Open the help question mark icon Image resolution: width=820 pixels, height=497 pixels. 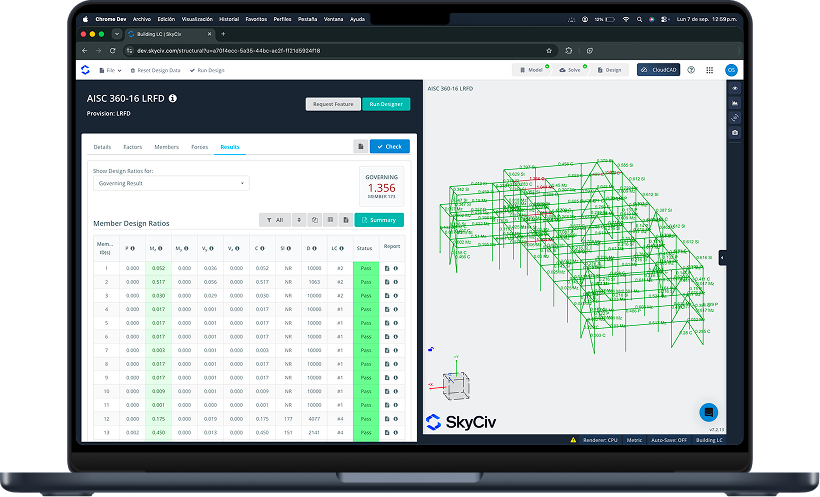(691, 70)
